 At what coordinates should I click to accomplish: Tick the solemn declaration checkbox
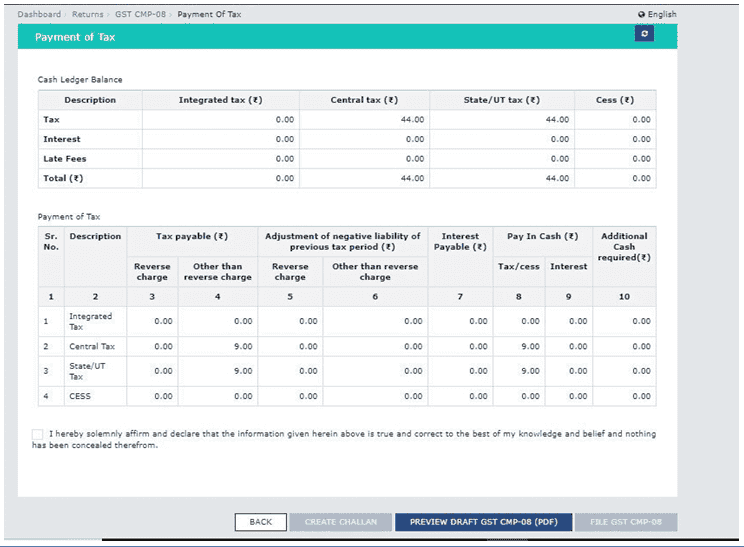[x=37, y=434]
